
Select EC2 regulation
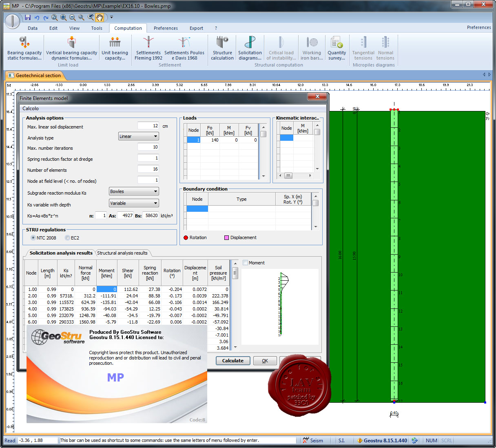coord(68,238)
